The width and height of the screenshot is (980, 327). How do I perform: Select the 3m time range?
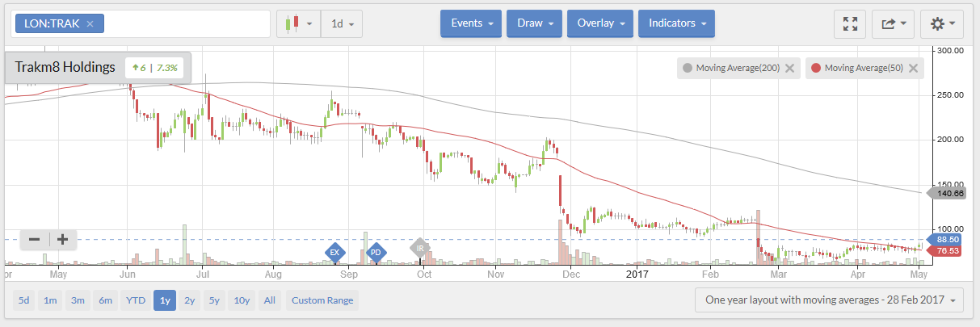[78, 301]
